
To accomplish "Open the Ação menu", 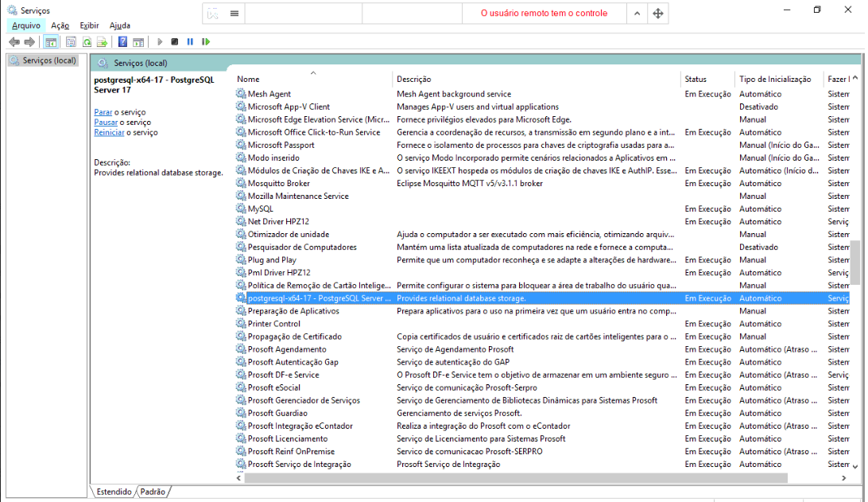I will tap(60, 25).
